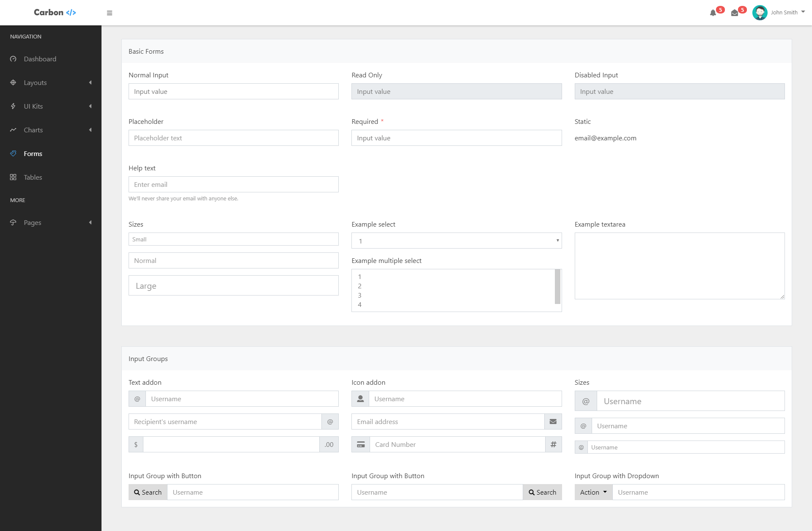Expand the Charts submenu arrow

click(90, 130)
